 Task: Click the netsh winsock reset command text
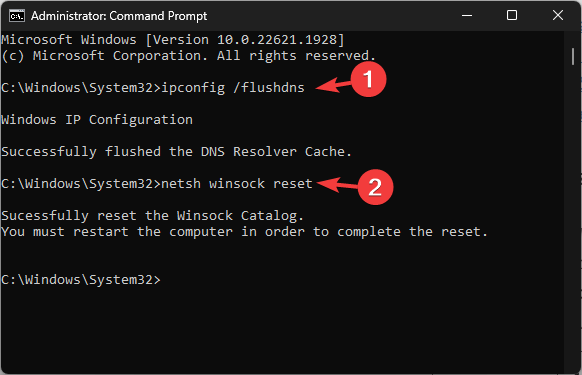pyautogui.click(x=237, y=184)
